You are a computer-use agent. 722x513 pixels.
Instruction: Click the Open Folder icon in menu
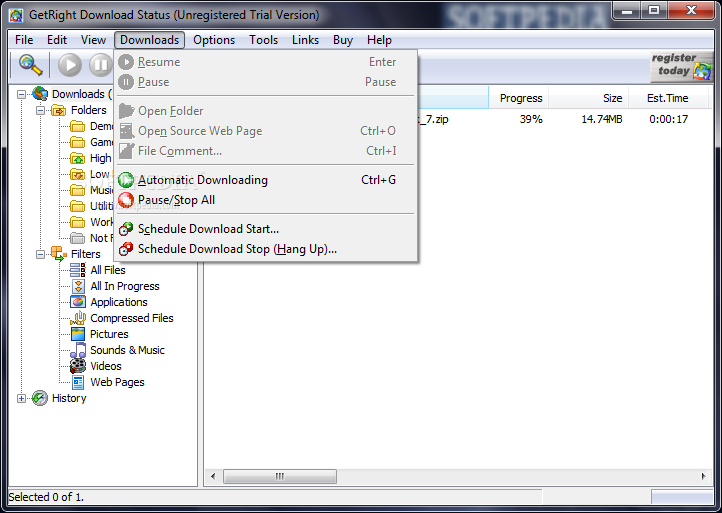(x=126, y=111)
